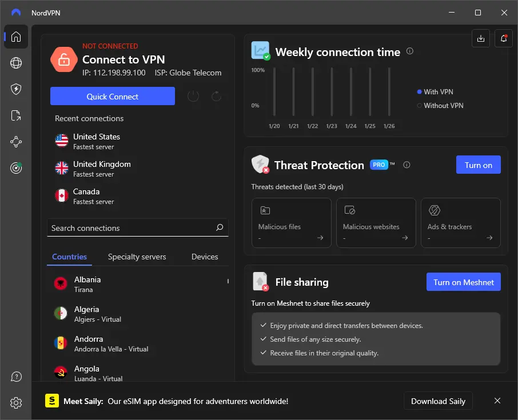Image resolution: width=518 pixels, height=420 pixels.
Task: Click the PRO badge next to Threat Protection
Action: tap(379, 165)
